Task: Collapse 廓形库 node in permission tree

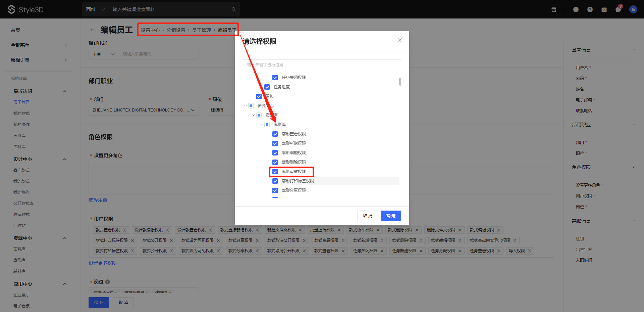Action: coord(262,125)
